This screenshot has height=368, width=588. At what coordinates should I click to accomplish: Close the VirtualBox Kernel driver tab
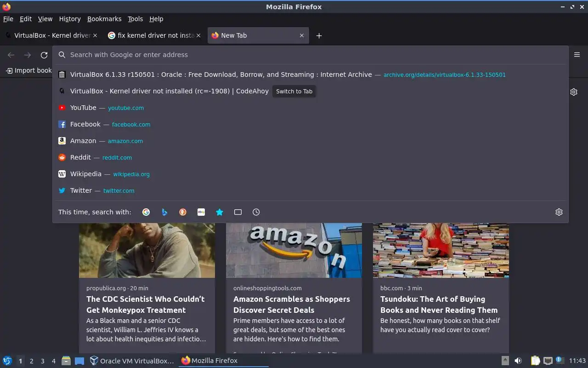(x=95, y=35)
